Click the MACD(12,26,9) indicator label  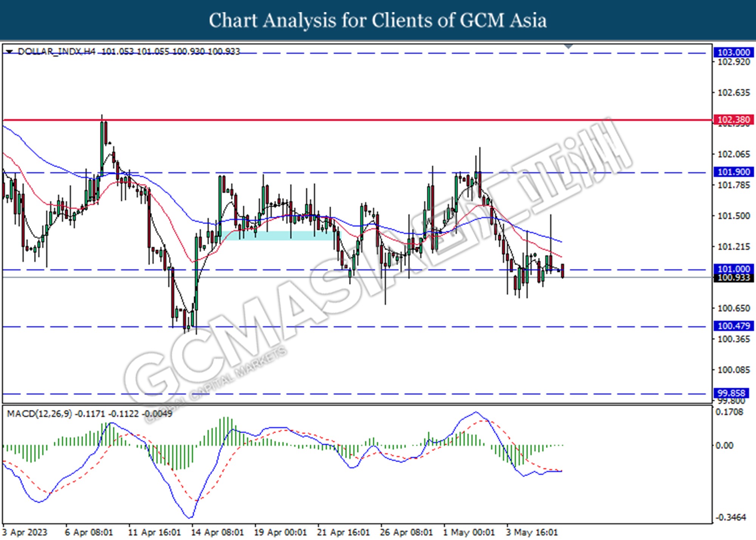pyautogui.click(x=39, y=414)
